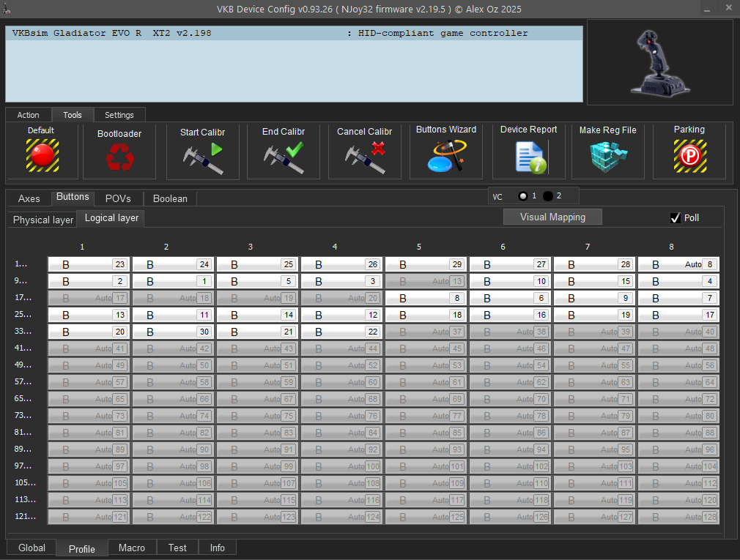Screen dimensions: 740x560
Task: Open the button cell mapped to 10
Action: 510,281
